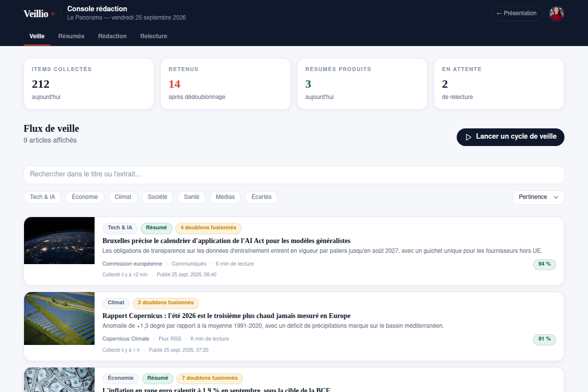
Task: Click the Flux RSS channel label
Action: coord(170,339)
